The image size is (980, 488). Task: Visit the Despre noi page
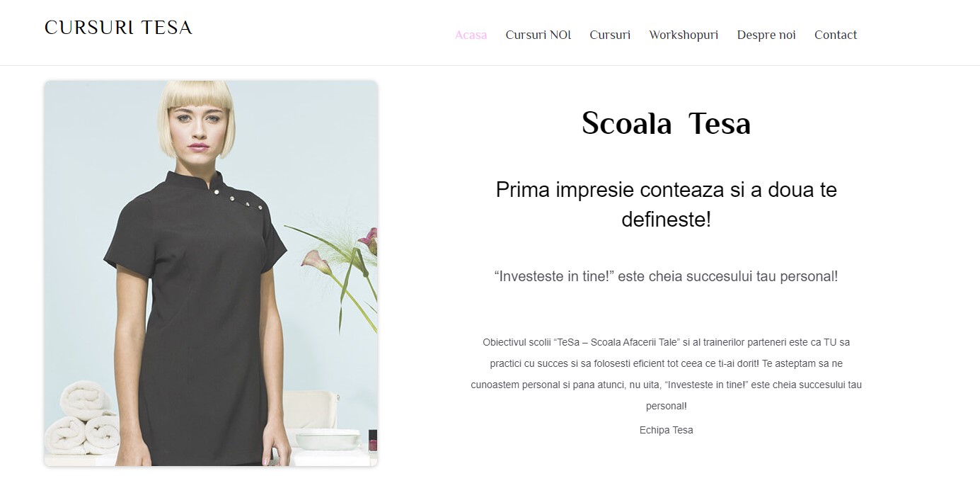coord(766,35)
